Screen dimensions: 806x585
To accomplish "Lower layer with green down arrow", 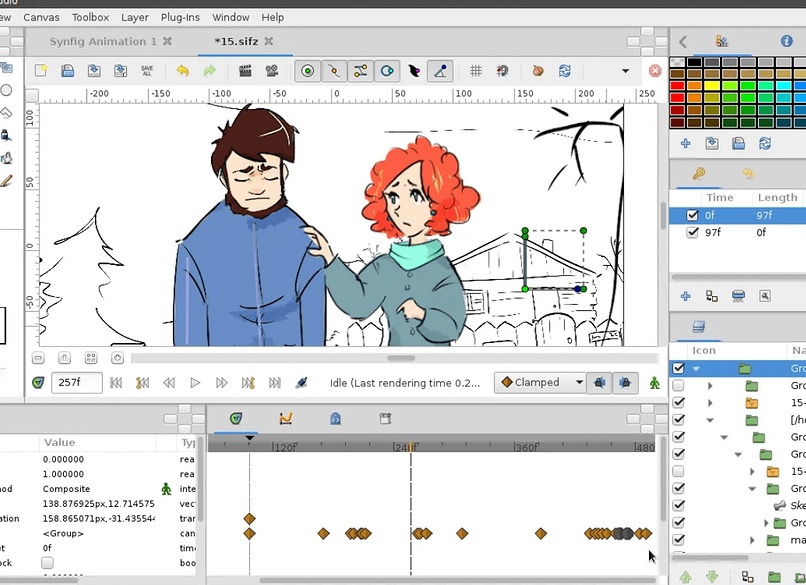I will pyautogui.click(x=712, y=577).
